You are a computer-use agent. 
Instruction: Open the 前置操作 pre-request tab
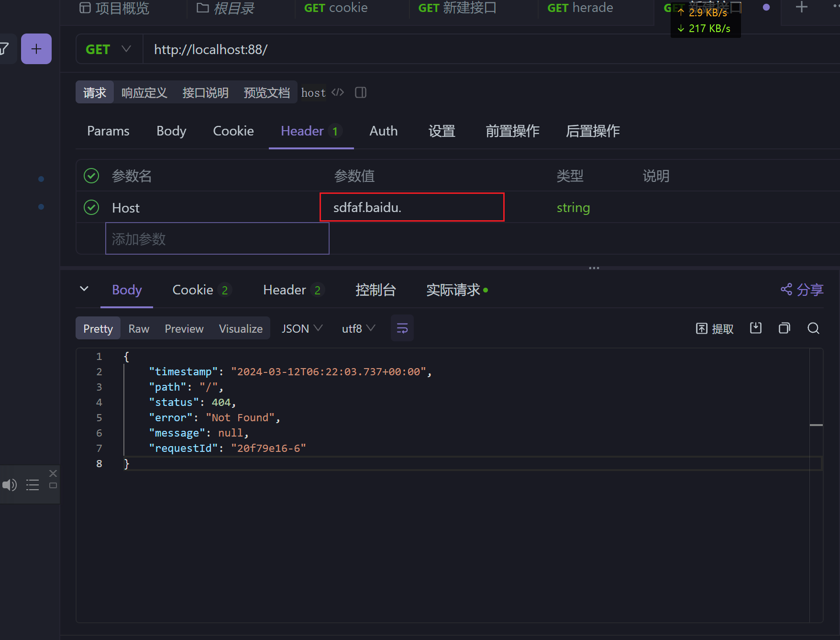513,131
